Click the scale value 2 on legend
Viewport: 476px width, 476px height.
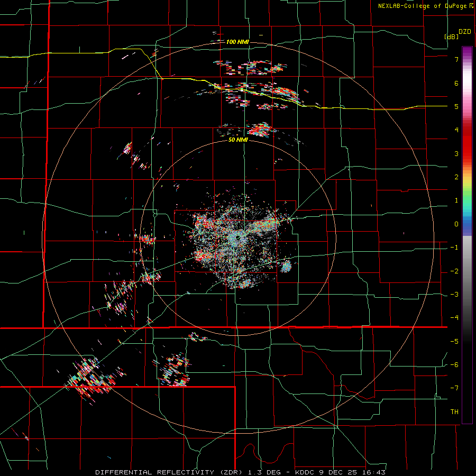pyautogui.click(x=456, y=177)
